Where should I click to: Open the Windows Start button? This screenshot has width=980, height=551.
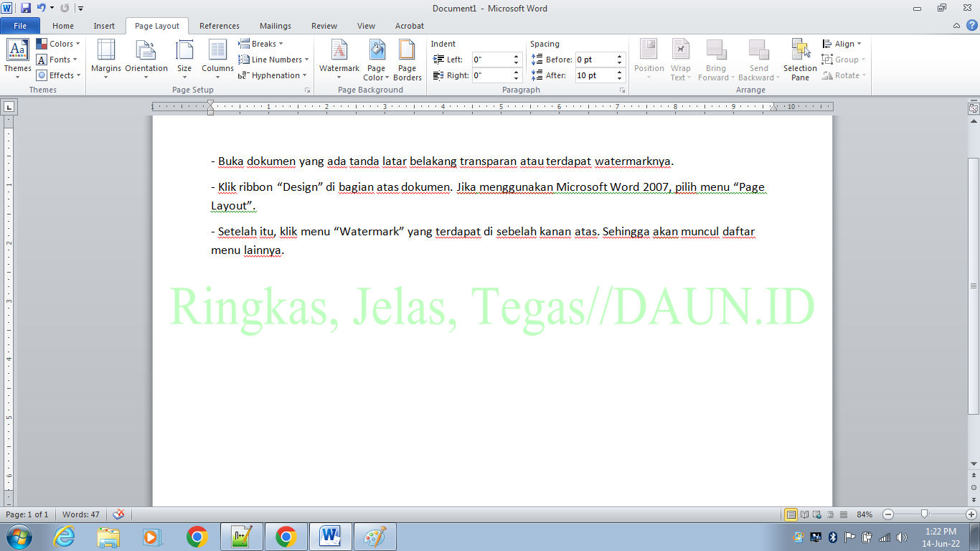tap(19, 537)
